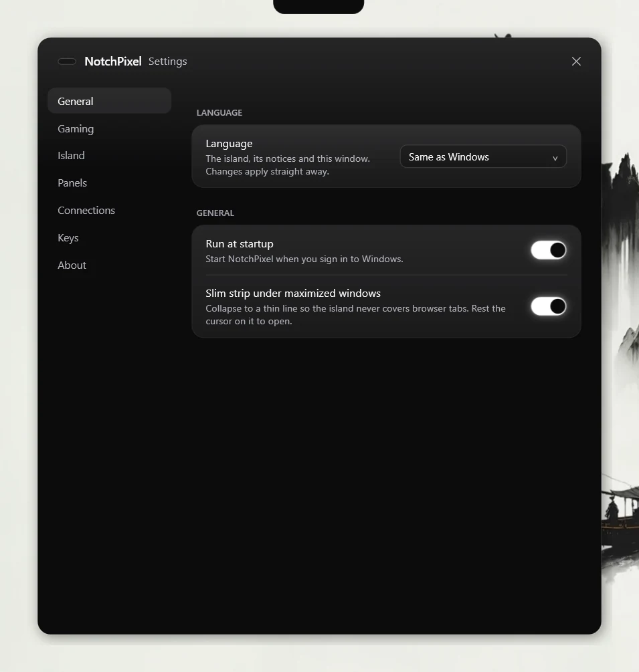The image size is (639, 672).
Task: Open the Keys section
Action: click(109, 238)
